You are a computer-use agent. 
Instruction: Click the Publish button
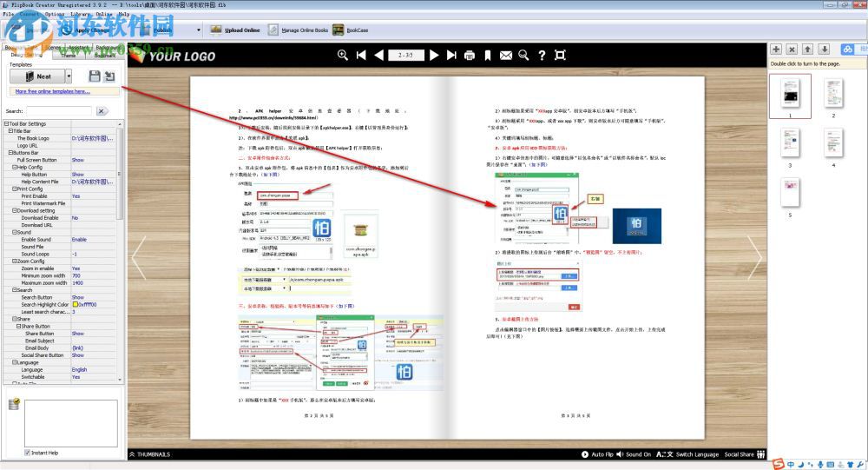(x=156, y=30)
